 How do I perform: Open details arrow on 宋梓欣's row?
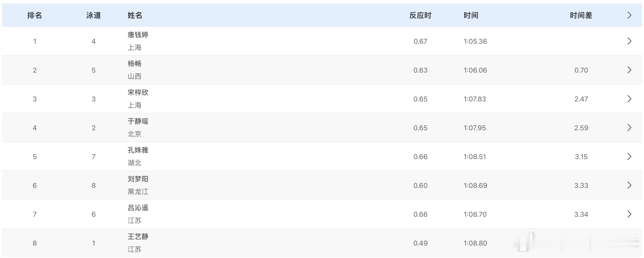point(630,99)
